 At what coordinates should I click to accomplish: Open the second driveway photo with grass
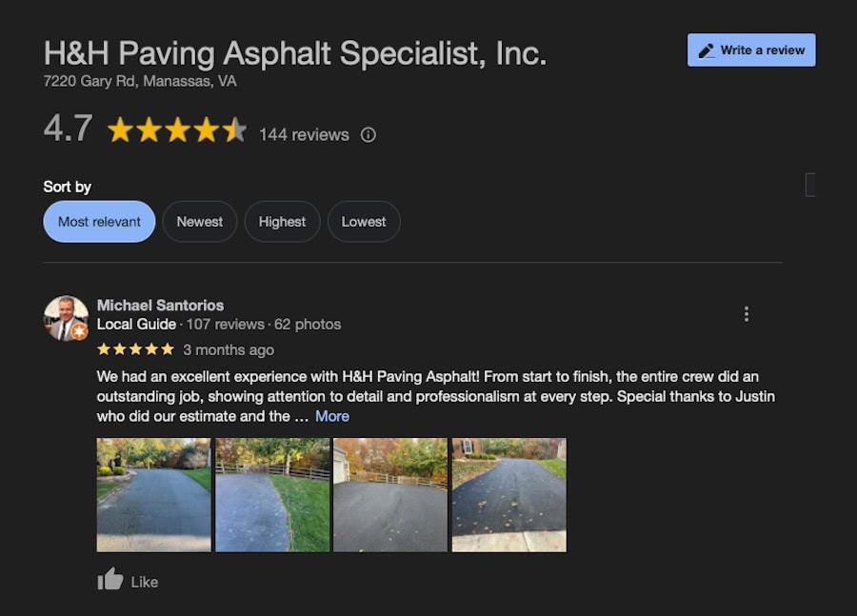click(272, 495)
